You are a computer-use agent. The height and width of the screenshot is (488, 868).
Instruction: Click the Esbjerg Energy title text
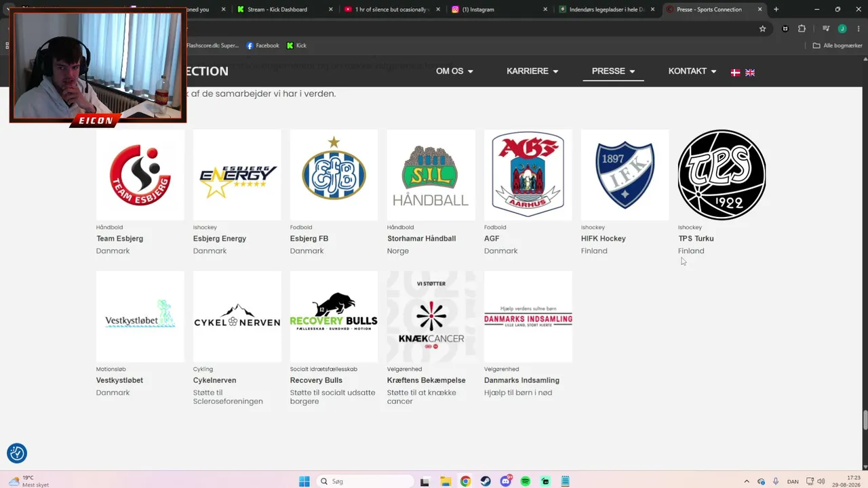pyautogui.click(x=220, y=239)
